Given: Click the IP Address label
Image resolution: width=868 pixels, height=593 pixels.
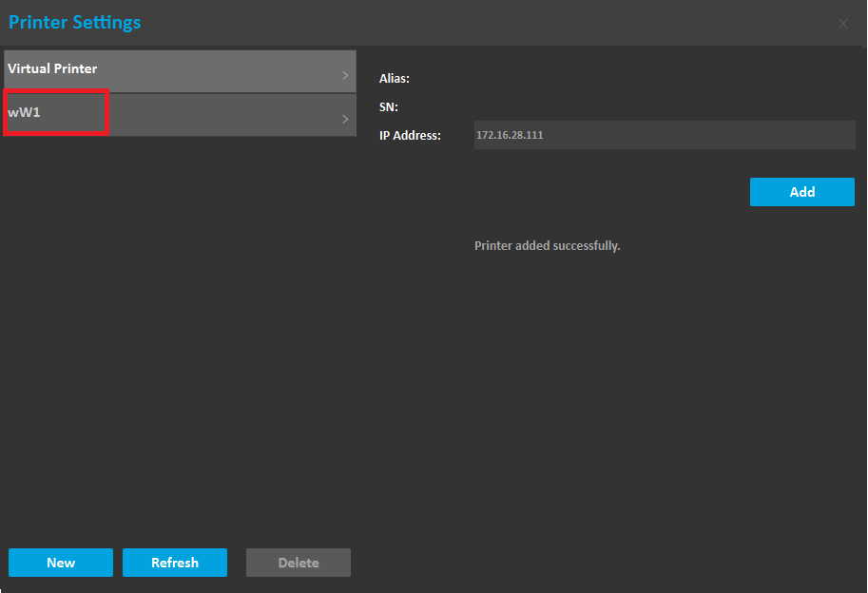Looking at the screenshot, I should pos(410,136).
